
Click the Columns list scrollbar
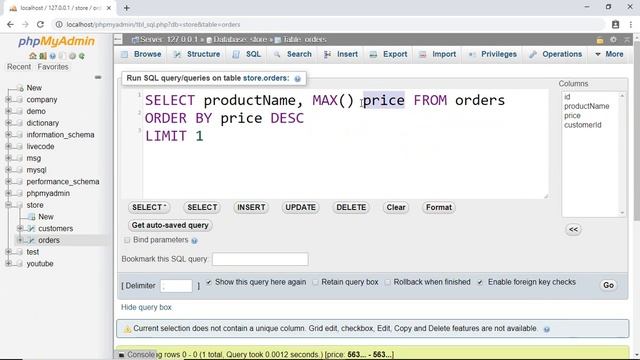point(622,154)
